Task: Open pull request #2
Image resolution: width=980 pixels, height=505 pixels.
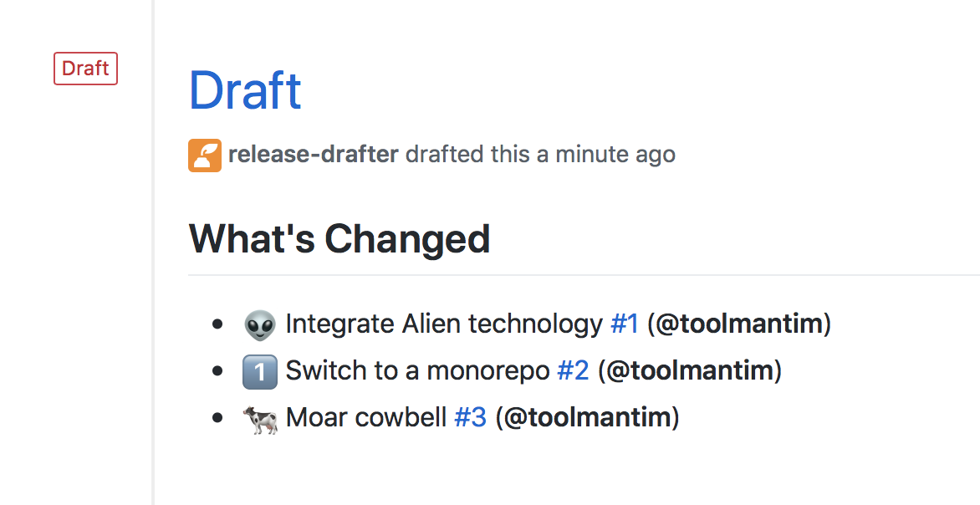Action: (575, 370)
